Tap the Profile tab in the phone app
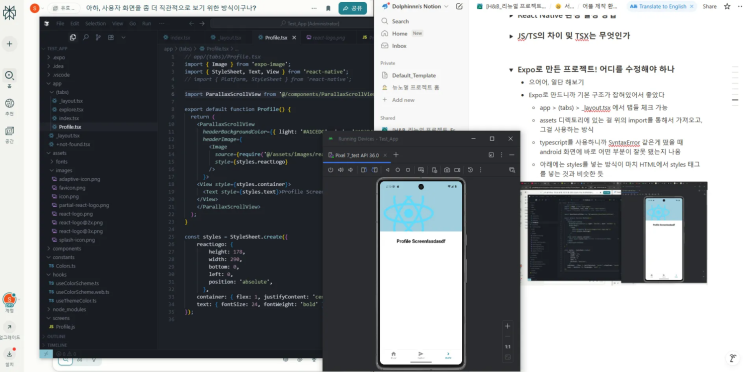This screenshot has width=743, height=372. tap(448, 355)
